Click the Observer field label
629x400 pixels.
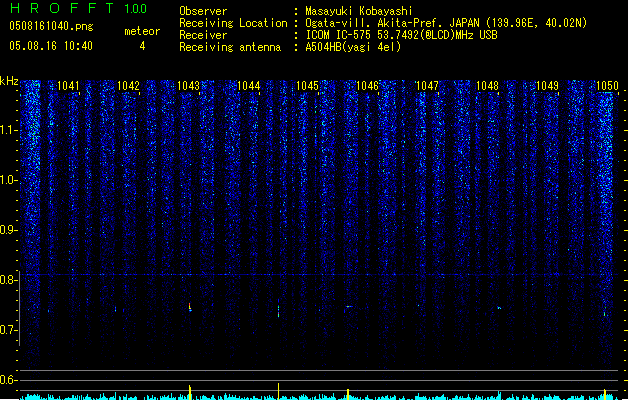(x=203, y=11)
